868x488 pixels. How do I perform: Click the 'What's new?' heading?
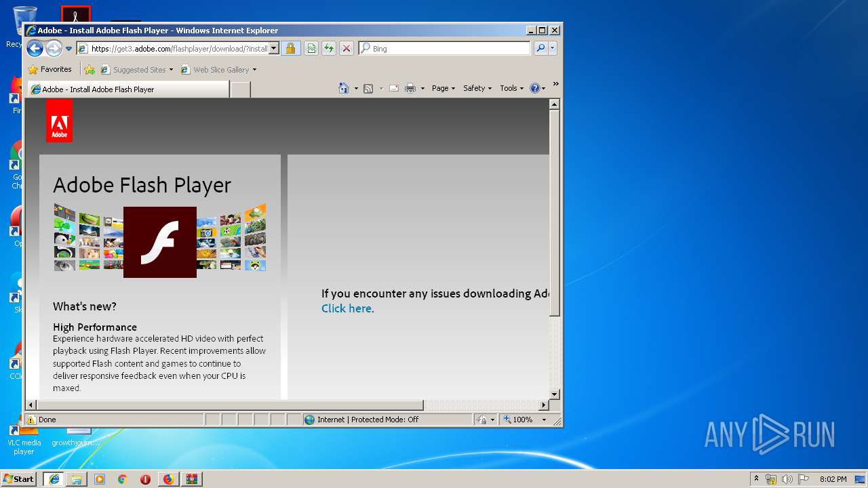click(x=85, y=306)
